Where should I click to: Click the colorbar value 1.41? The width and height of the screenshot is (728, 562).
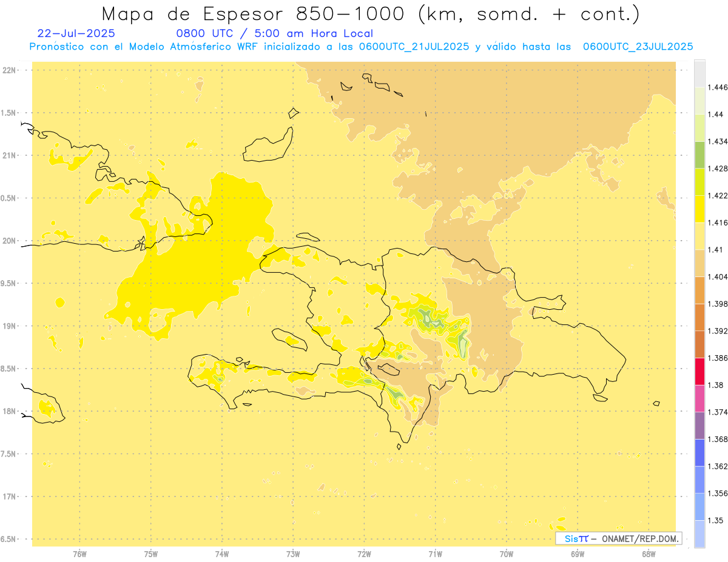click(x=716, y=250)
